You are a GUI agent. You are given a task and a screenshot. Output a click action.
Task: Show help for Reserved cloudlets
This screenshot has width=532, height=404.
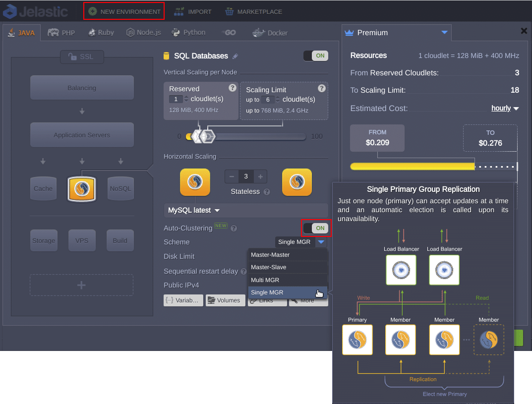pos(233,88)
